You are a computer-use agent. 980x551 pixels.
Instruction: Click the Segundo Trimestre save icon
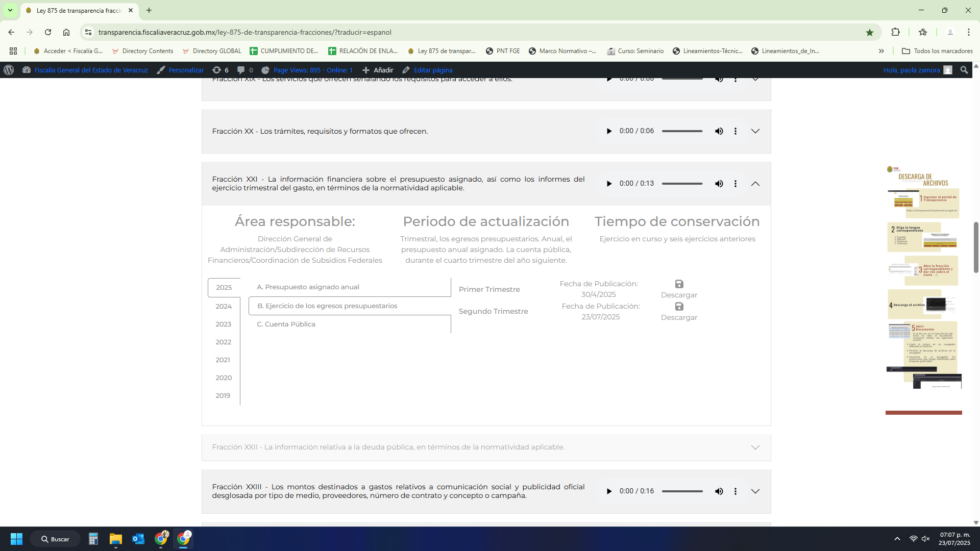point(679,307)
